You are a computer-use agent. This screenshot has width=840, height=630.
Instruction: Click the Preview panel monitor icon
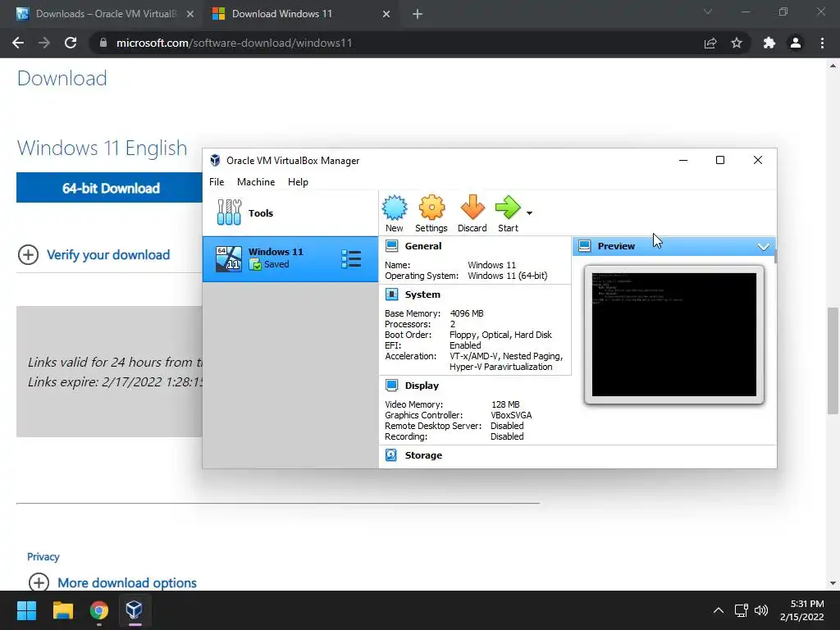pyautogui.click(x=584, y=246)
